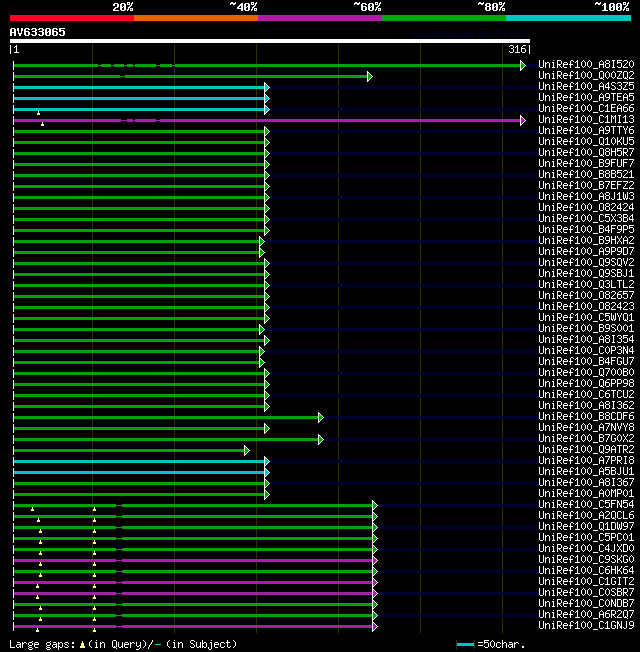
Task: Click the arrowhead ending the UniRef100_Q00ZQ2 bar
Action: tap(370, 77)
